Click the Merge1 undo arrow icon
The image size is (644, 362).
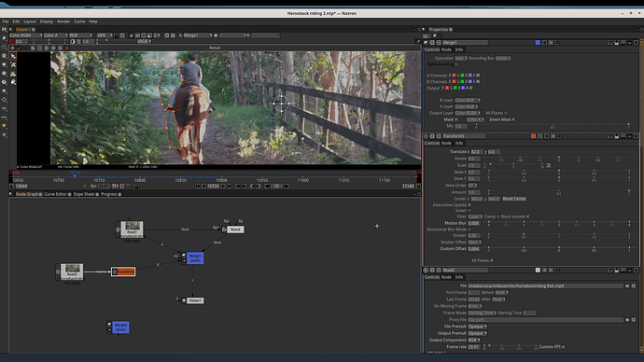pyautogui.click(x=544, y=43)
